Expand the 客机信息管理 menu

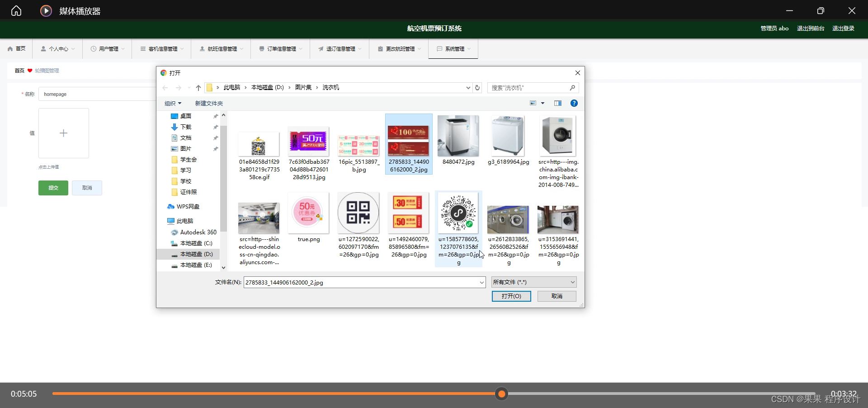(x=162, y=49)
